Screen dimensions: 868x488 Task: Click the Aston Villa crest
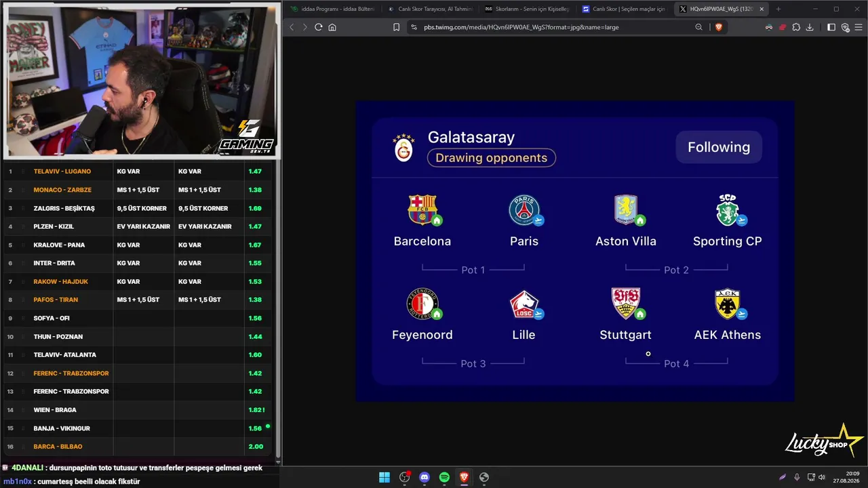[x=626, y=210]
